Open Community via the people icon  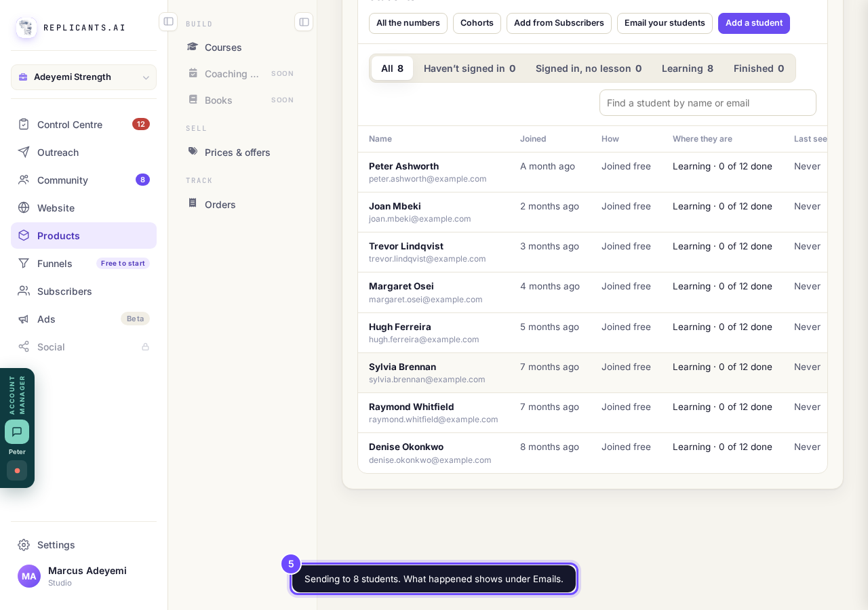click(24, 180)
